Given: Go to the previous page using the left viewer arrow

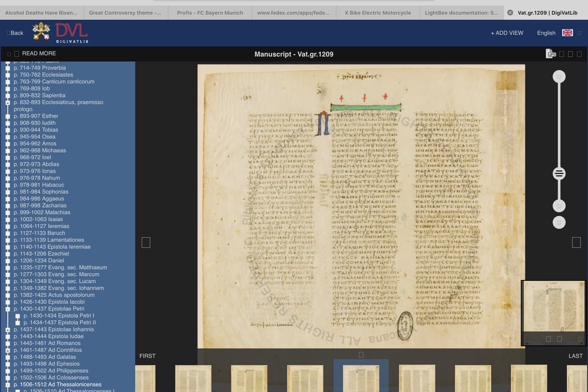Looking at the screenshot, I should [x=146, y=242].
